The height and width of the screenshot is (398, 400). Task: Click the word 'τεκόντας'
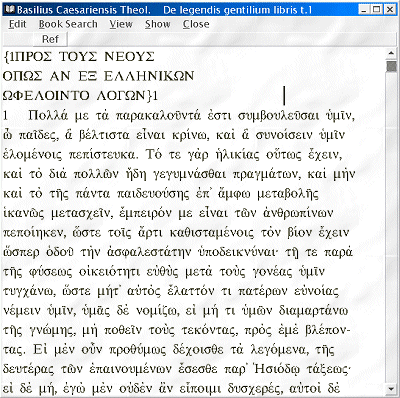coord(209,331)
